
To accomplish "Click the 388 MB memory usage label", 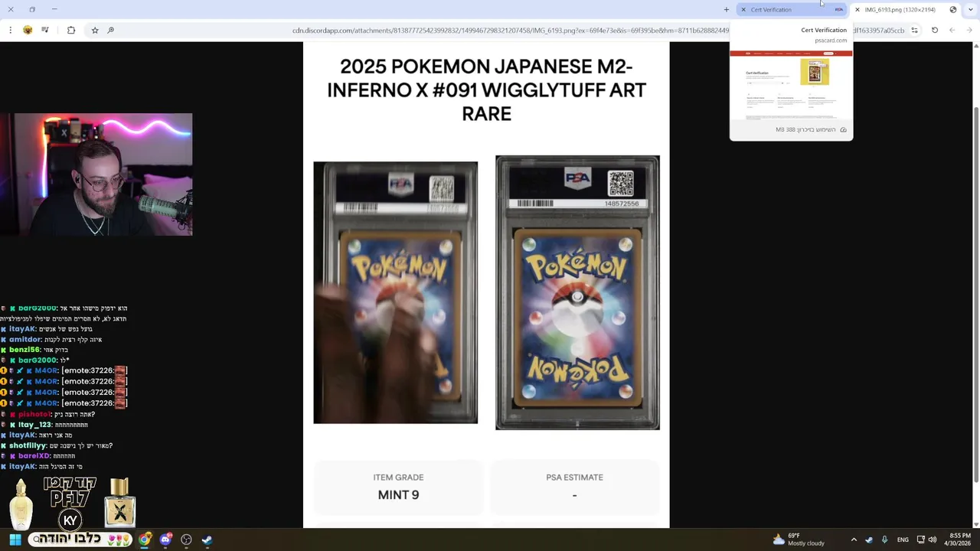I will coord(805,129).
